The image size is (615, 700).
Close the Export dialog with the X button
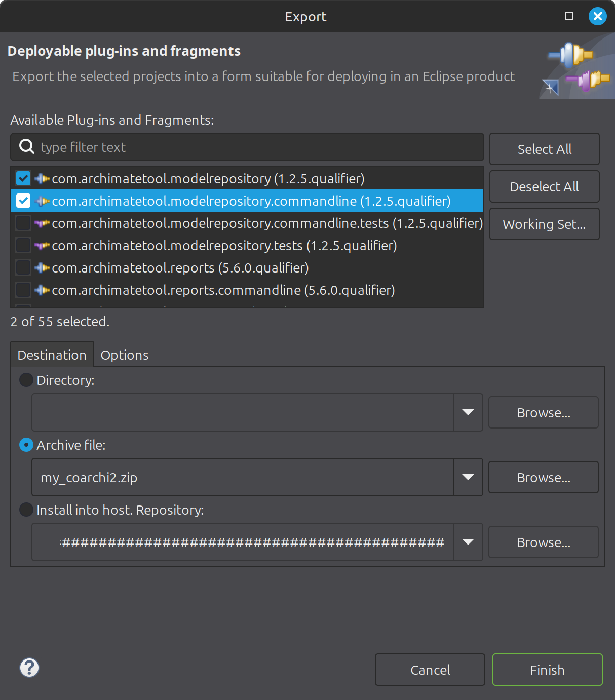pos(598,16)
